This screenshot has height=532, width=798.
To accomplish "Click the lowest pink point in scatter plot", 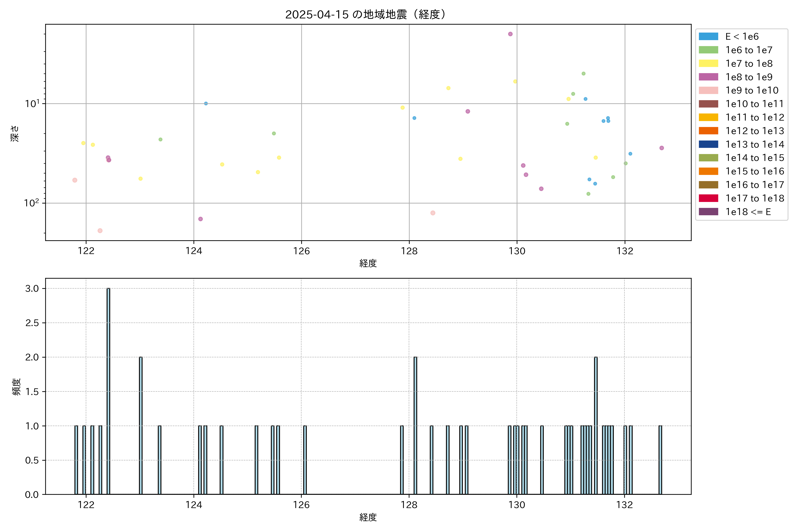I will [100, 231].
